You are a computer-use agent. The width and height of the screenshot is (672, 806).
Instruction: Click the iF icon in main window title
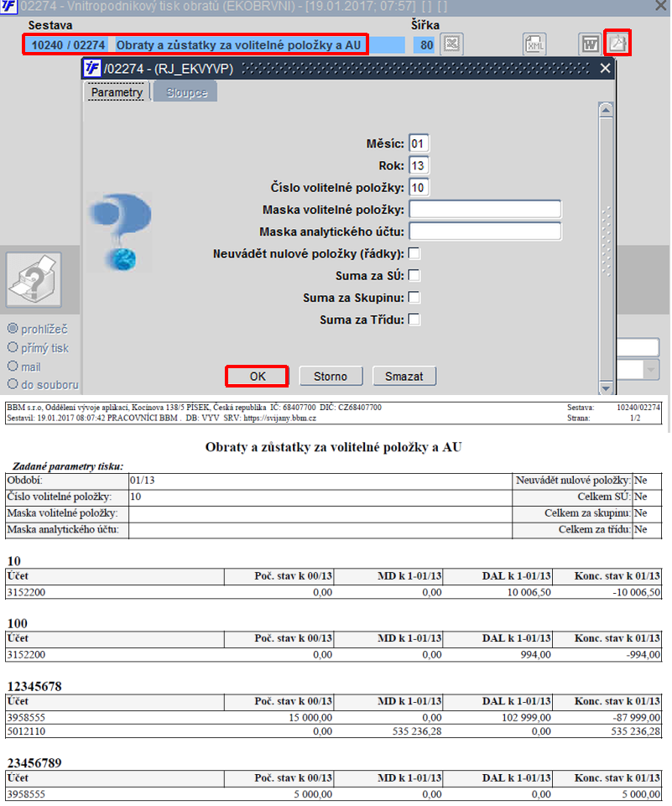pyautogui.click(x=8, y=7)
